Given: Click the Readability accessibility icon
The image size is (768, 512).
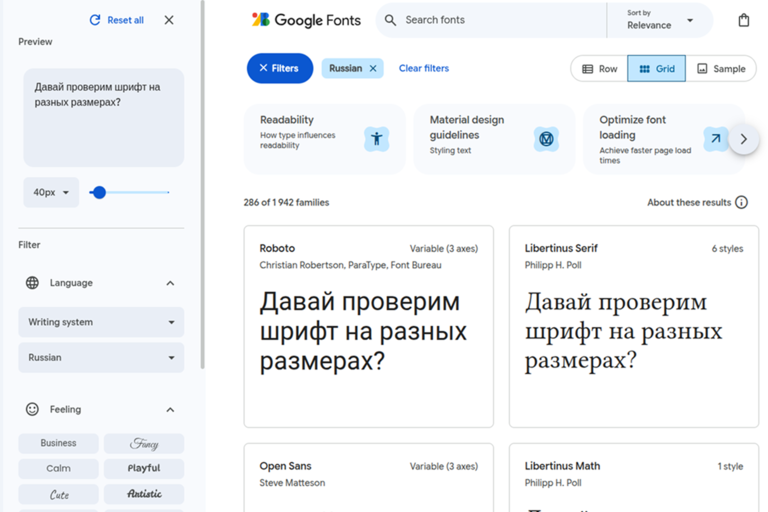Looking at the screenshot, I should pos(377,139).
